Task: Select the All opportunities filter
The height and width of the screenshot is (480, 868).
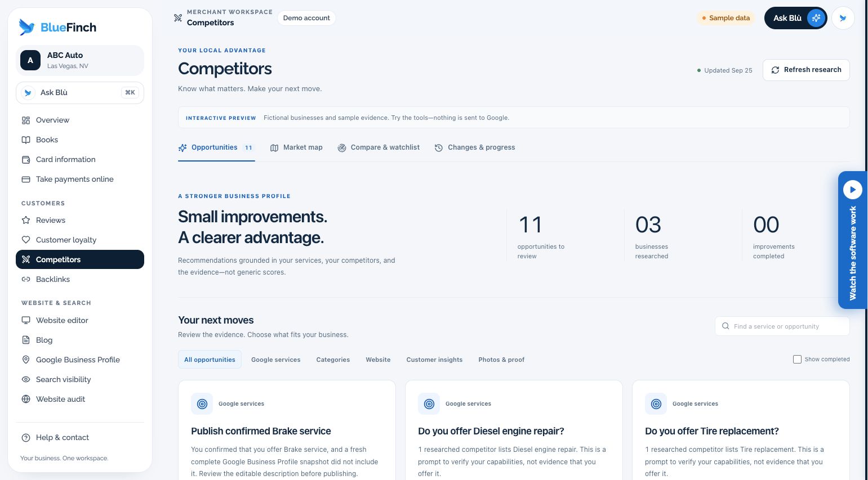Action: 210,360
